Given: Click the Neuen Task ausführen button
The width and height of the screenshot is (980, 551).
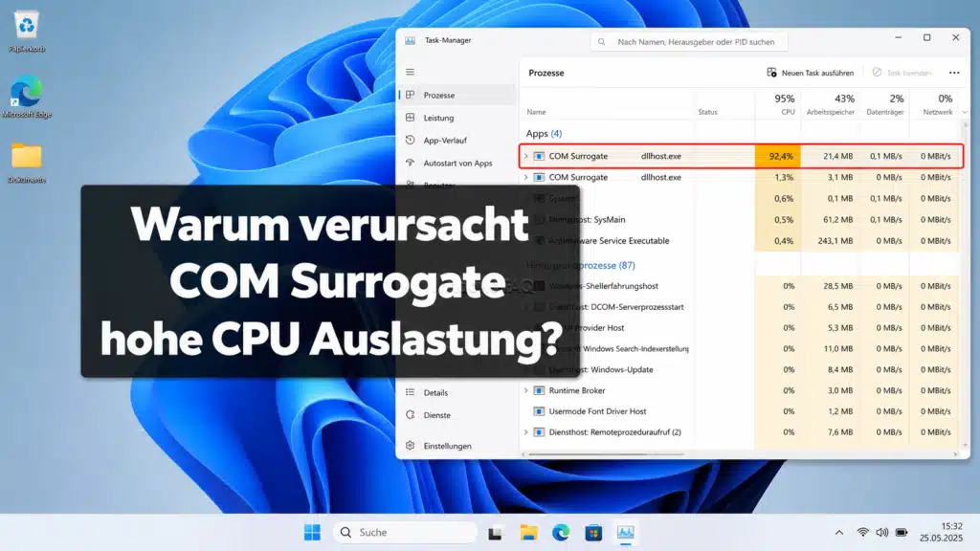Looking at the screenshot, I should click(x=810, y=73).
